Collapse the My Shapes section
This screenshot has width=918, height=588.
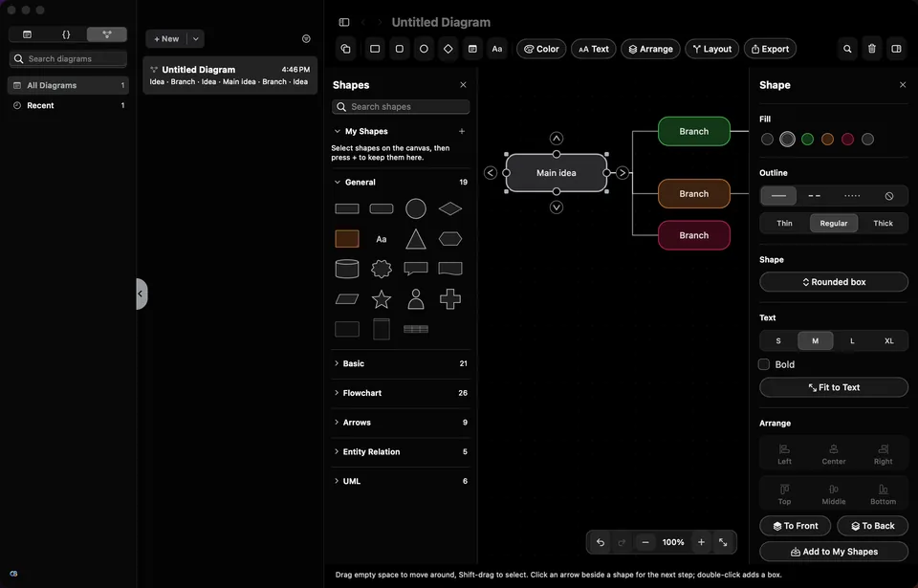pyautogui.click(x=338, y=131)
